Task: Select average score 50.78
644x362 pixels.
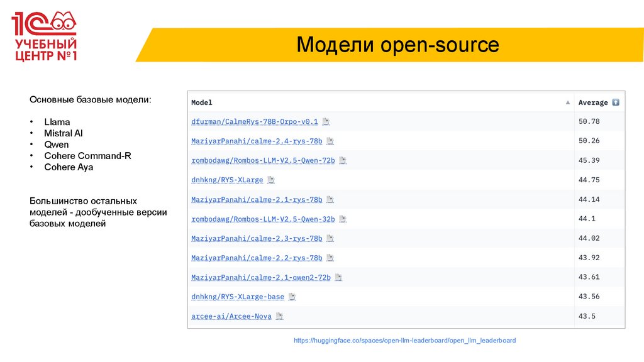Action: [589, 121]
